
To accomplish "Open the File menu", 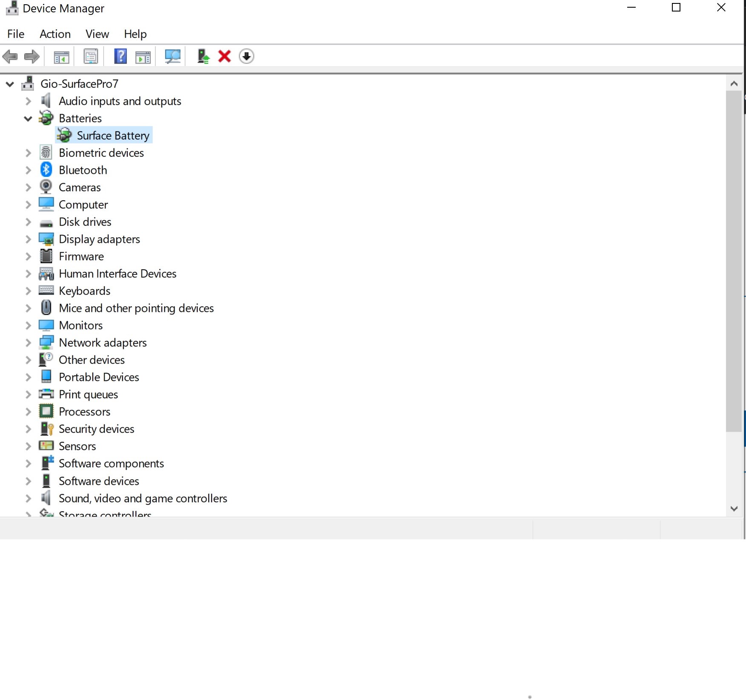I will tap(16, 34).
